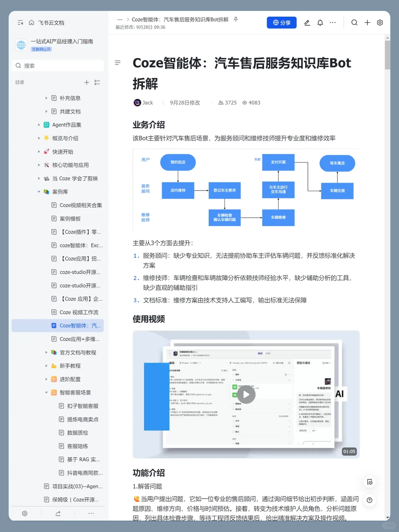Viewport: 399px width, 532px height.
Task: Click the globe icon of 一站式AI产品经理入门指南
Action: click(x=21, y=45)
